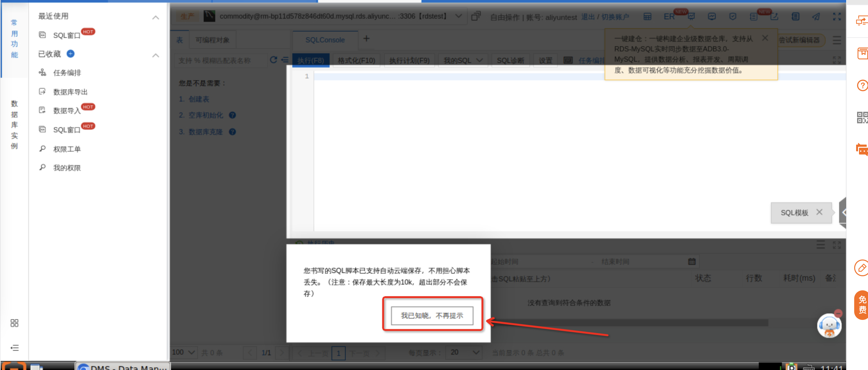Image resolution: width=868 pixels, height=370 pixels.
Task: Click the 数据导入 sidebar item
Action: coord(67,110)
